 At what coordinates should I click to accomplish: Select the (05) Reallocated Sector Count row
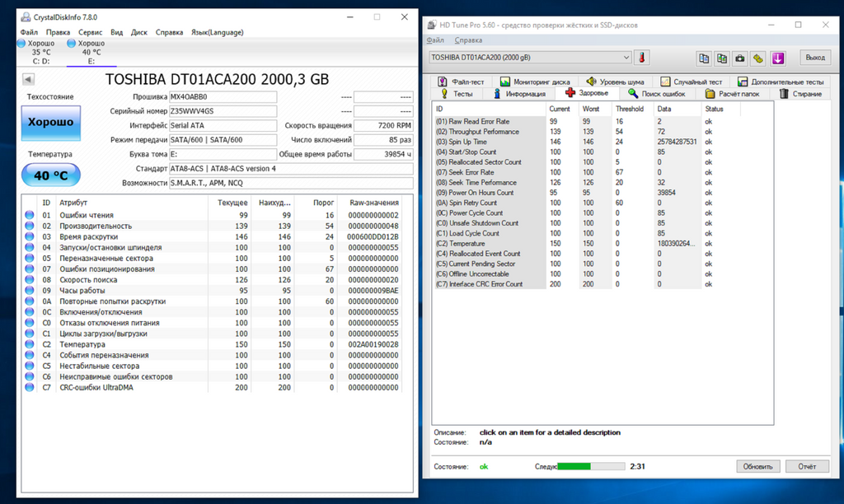tap(587, 162)
